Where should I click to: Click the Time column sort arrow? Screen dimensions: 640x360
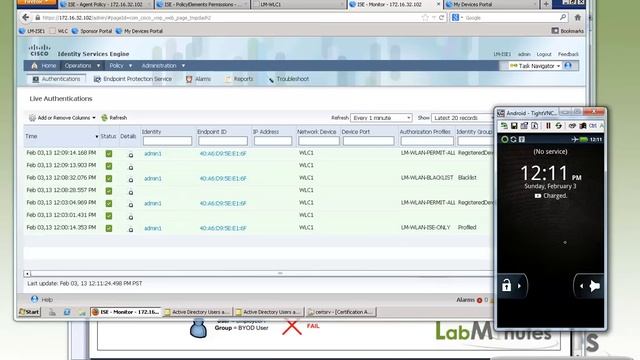point(97,137)
